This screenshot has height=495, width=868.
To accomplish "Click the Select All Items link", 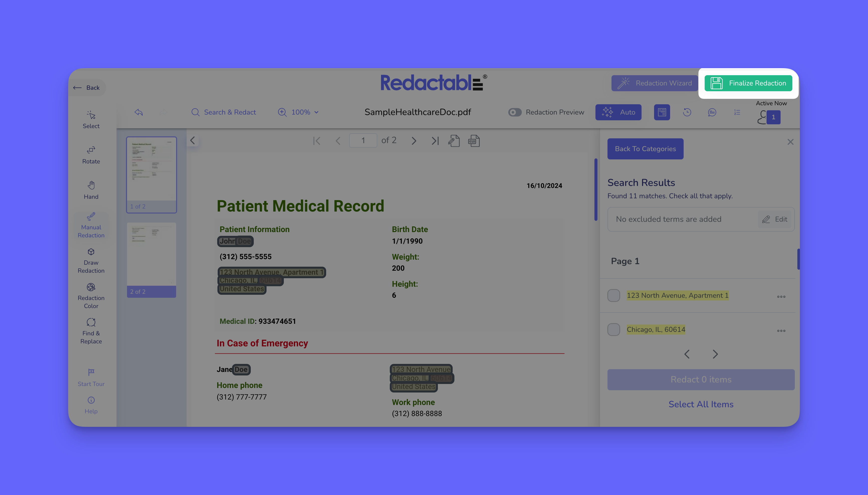I will click(701, 404).
